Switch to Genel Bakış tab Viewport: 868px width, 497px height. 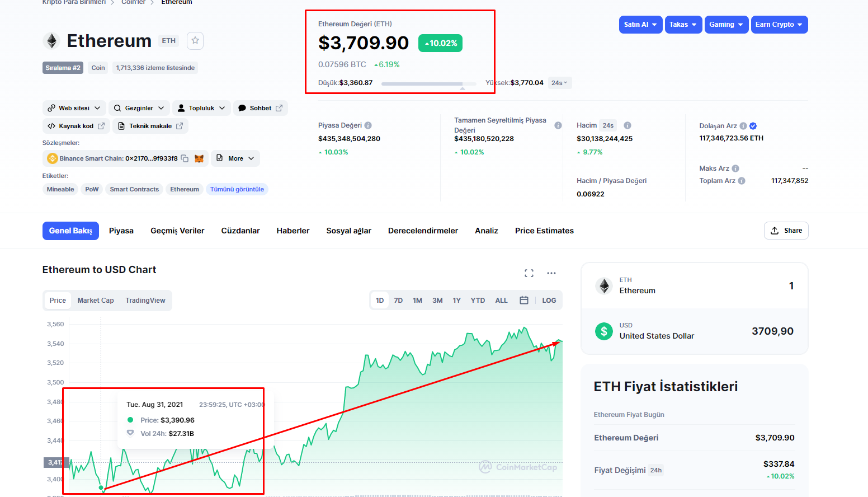[x=70, y=231]
